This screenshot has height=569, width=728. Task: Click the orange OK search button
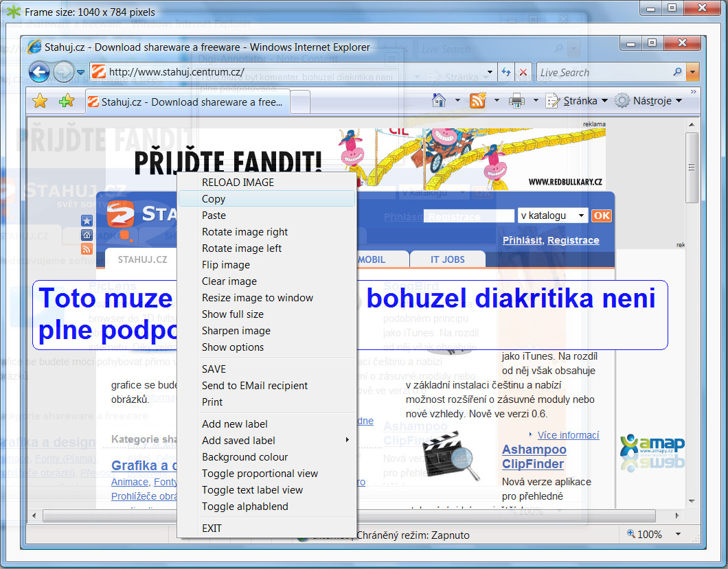pyautogui.click(x=601, y=216)
